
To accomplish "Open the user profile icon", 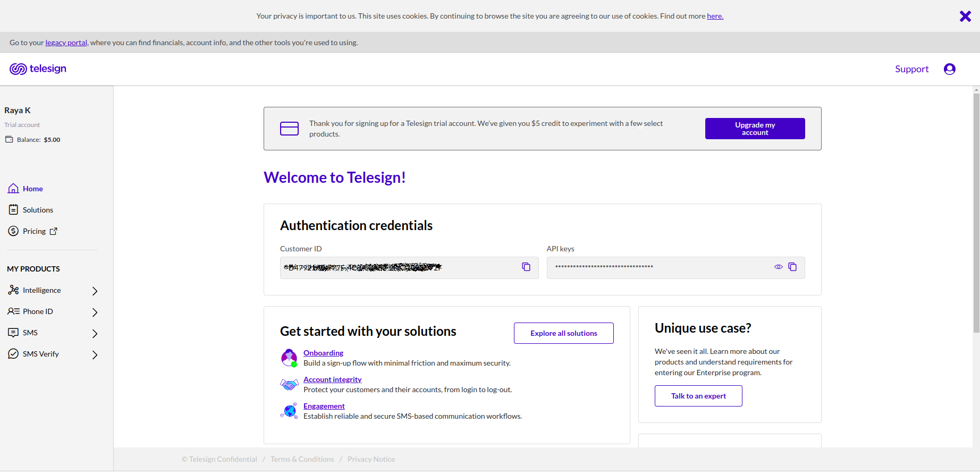I will coord(949,69).
